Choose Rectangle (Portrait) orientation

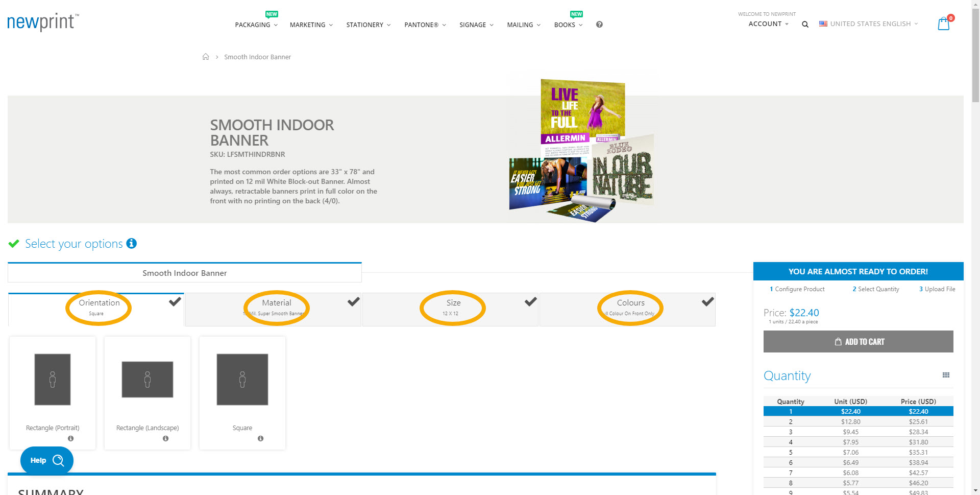pyautogui.click(x=53, y=393)
